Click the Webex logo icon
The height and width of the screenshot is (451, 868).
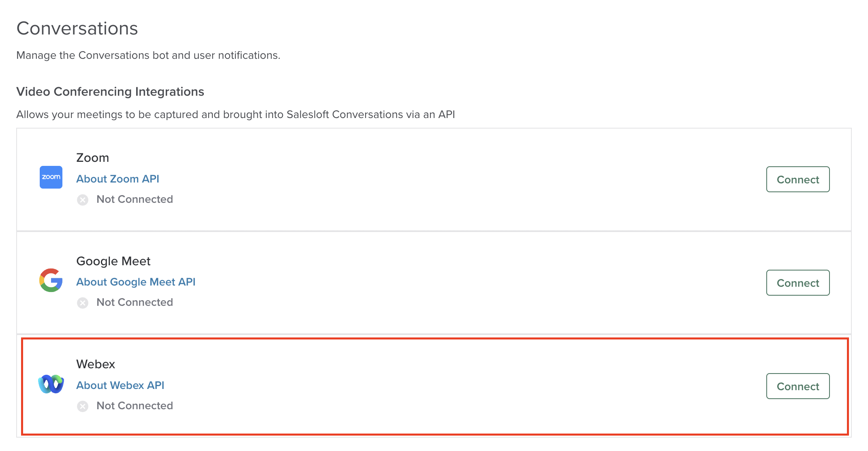51,384
